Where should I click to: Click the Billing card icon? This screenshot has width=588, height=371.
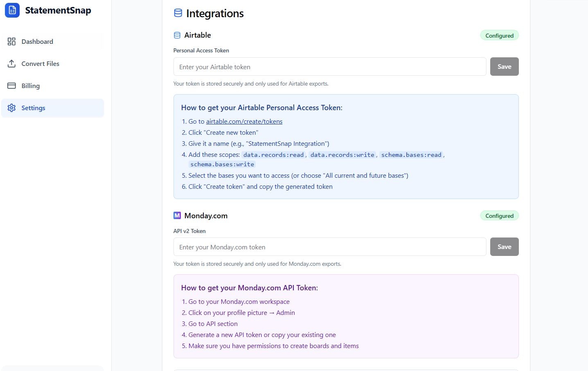[11, 86]
